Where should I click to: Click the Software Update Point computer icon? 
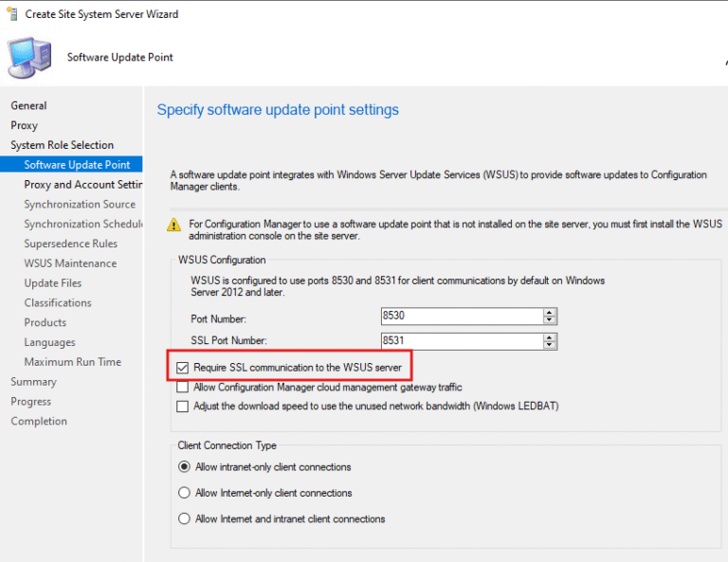30,55
